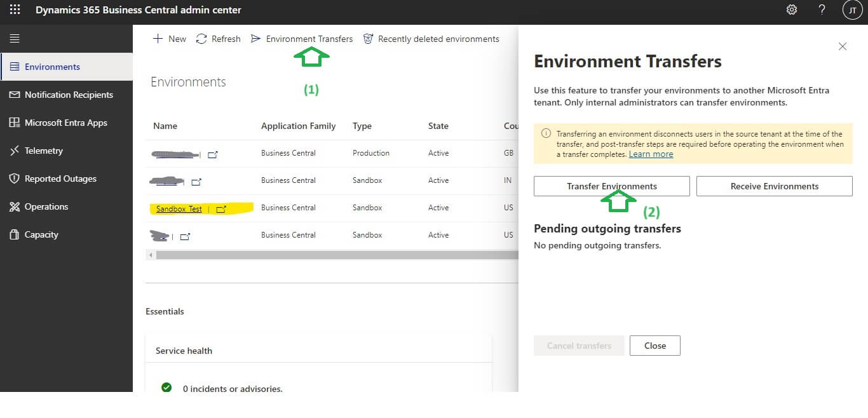Open Sandbox Test in new window icon
Viewport: 868px width, 418px height.
pyautogui.click(x=221, y=208)
